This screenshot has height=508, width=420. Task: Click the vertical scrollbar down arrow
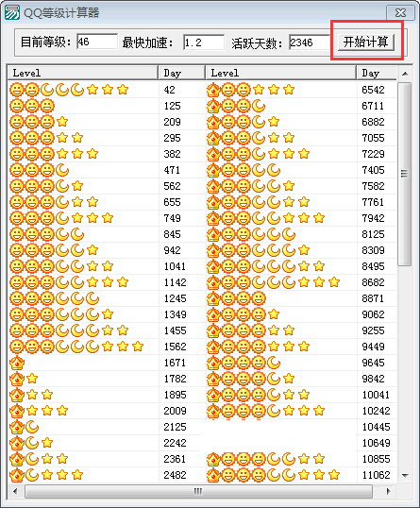405,476
